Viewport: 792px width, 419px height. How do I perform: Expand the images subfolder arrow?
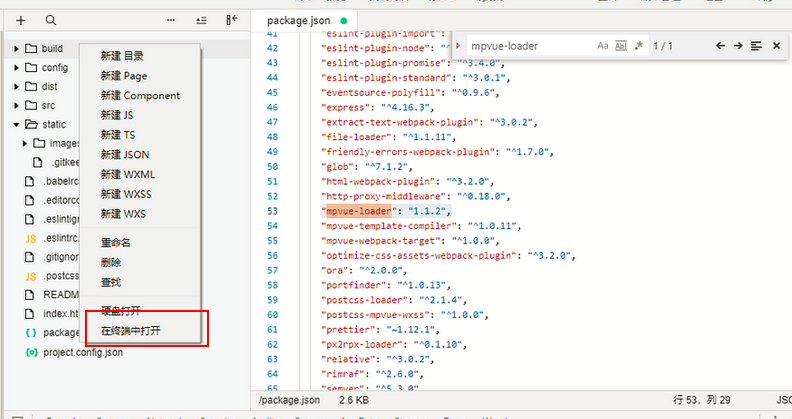(24, 143)
